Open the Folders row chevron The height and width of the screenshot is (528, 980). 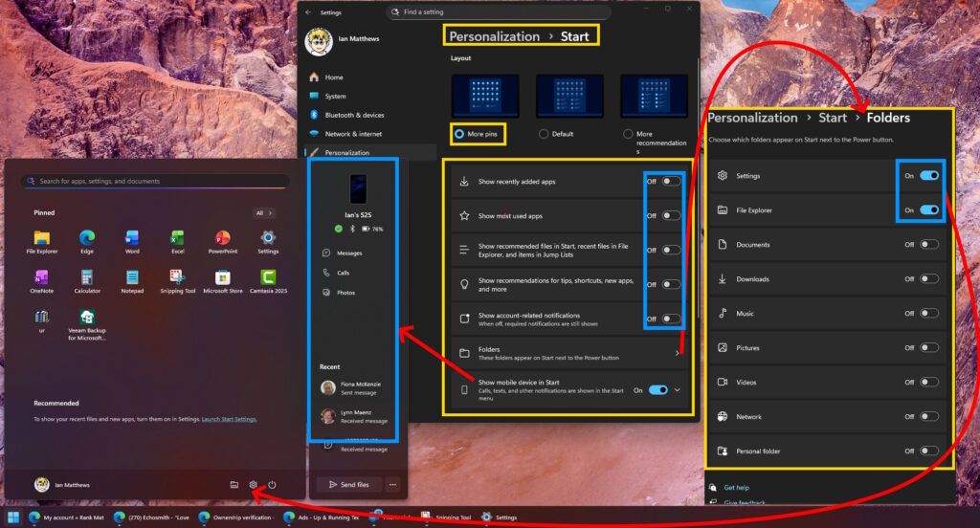(x=677, y=353)
